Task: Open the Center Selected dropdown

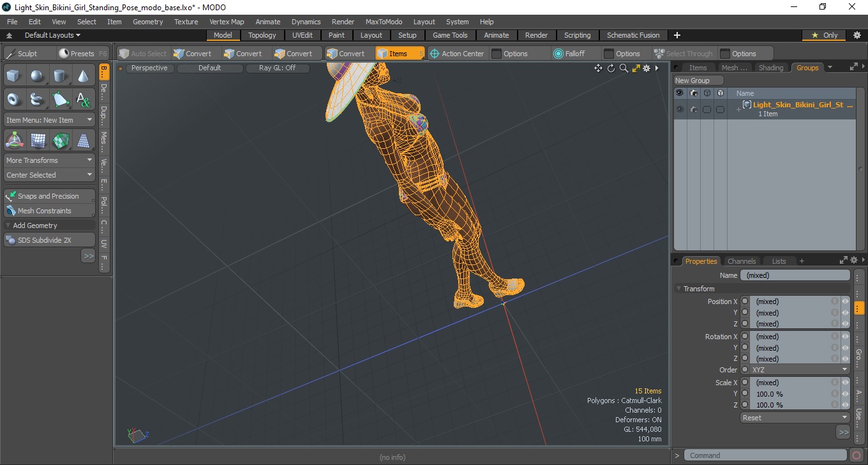Action: 49,175
